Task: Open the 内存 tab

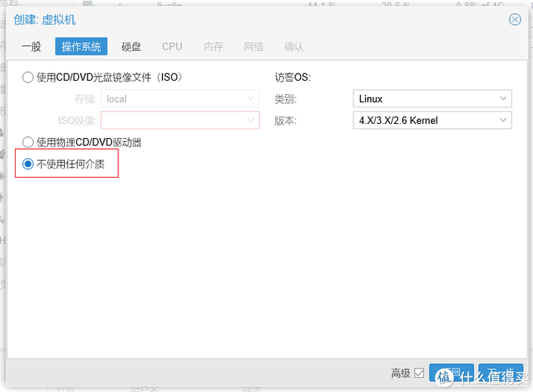Action: (213, 46)
